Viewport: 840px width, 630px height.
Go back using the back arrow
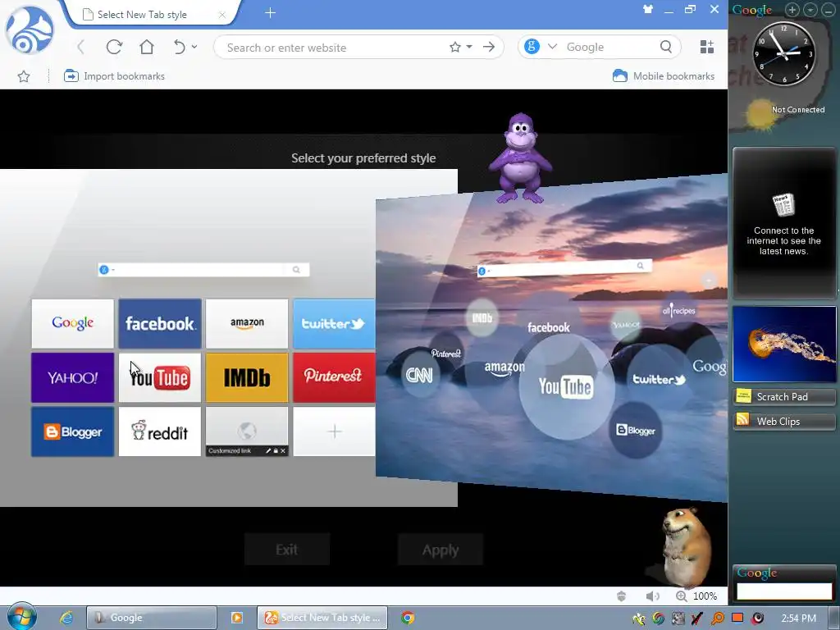point(81,47)
